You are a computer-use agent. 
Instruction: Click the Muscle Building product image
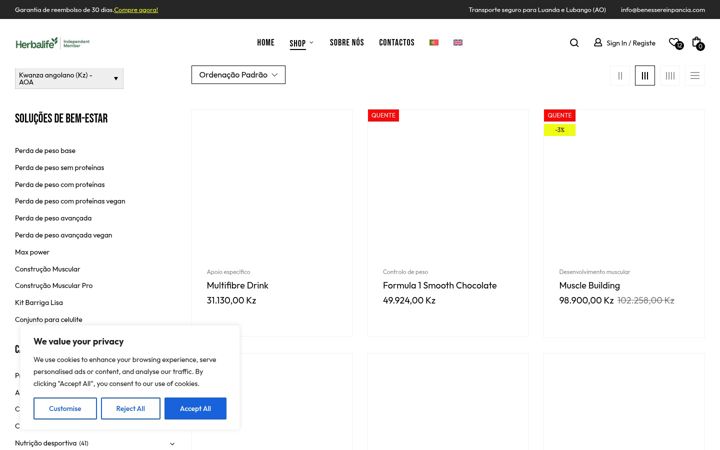pyautogui.click(x=624, y=186)
